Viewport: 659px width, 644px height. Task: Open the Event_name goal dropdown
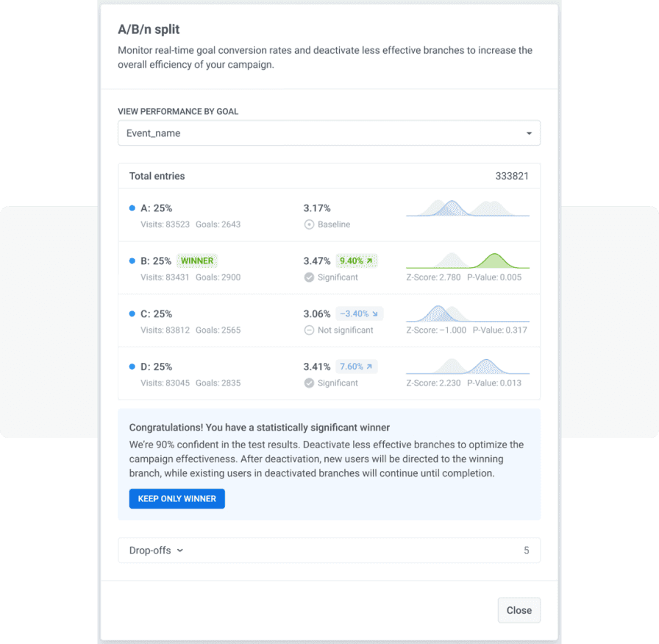[329, 132]
